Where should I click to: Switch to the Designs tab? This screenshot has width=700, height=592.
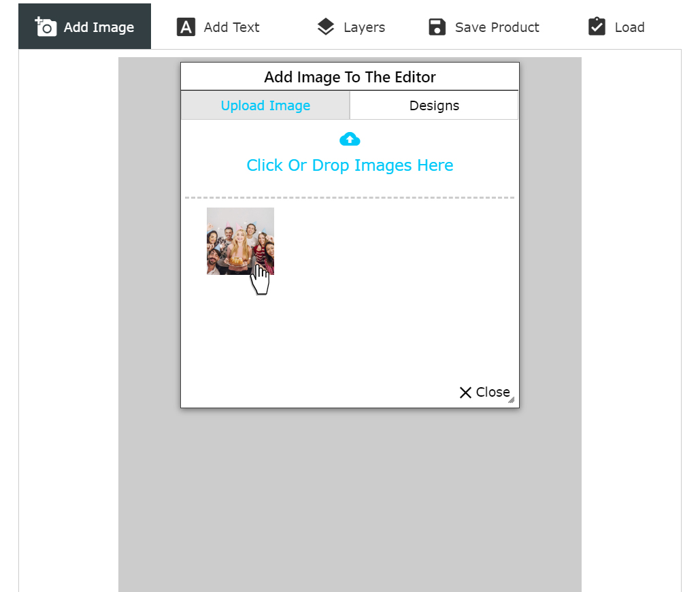click(x=433, y=105)
